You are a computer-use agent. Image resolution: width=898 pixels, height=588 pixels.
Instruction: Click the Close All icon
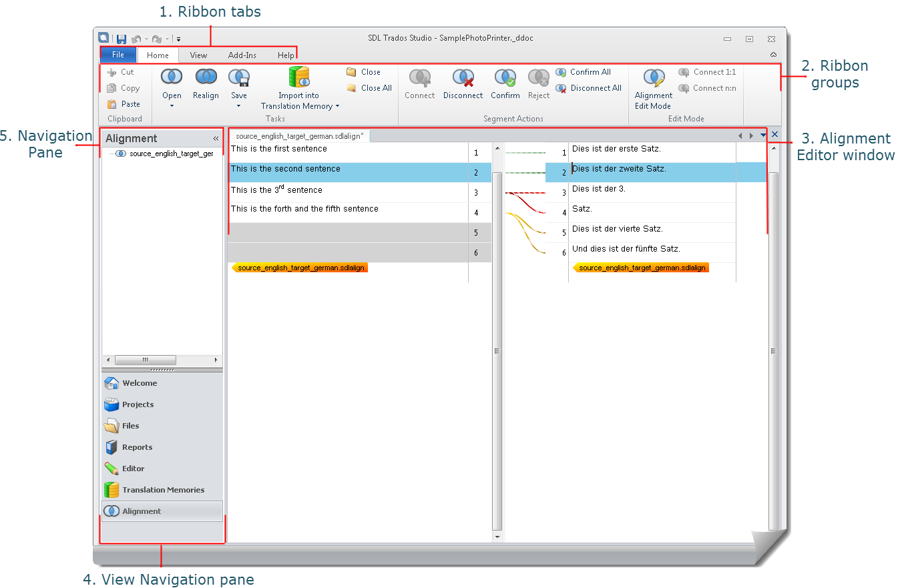351,88
